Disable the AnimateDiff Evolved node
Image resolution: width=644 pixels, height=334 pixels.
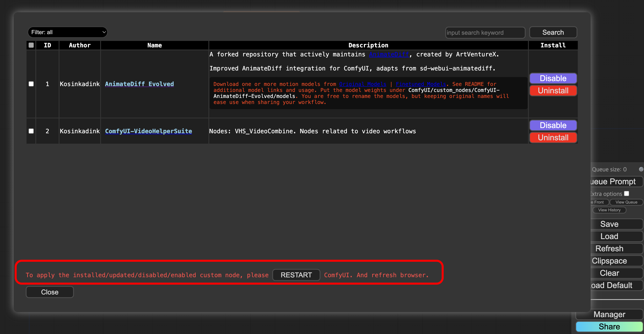(553, 78)
